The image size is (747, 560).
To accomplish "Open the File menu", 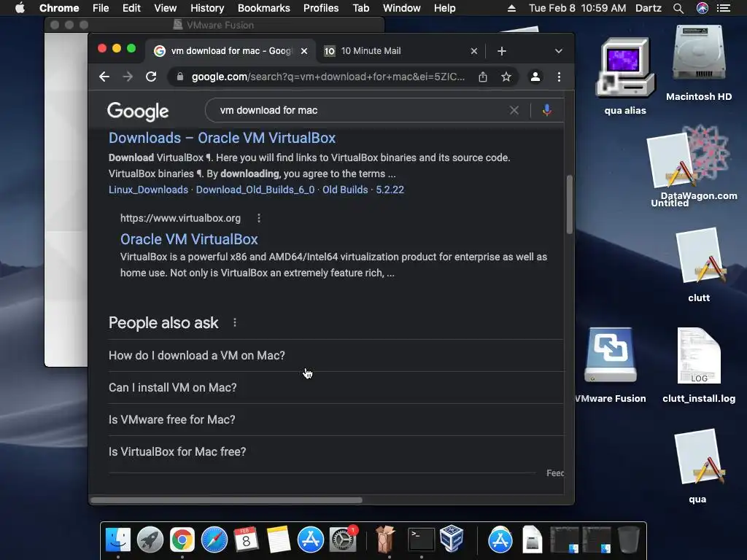I will [x=101, y=8].
